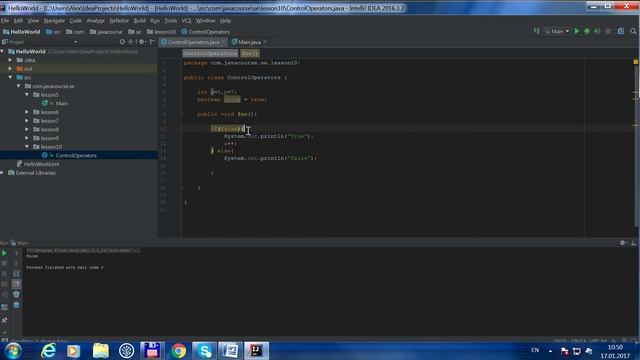Rerun Main with green arrow in Run panel
Viewport: 640px width, 360px height.
coord(4,253)
